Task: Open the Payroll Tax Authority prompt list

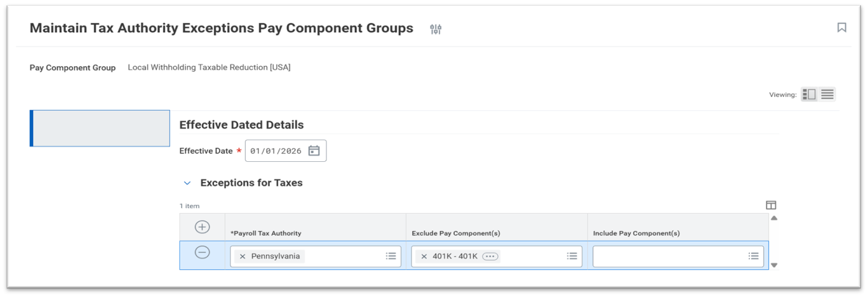Action: (x=391, y=256)
